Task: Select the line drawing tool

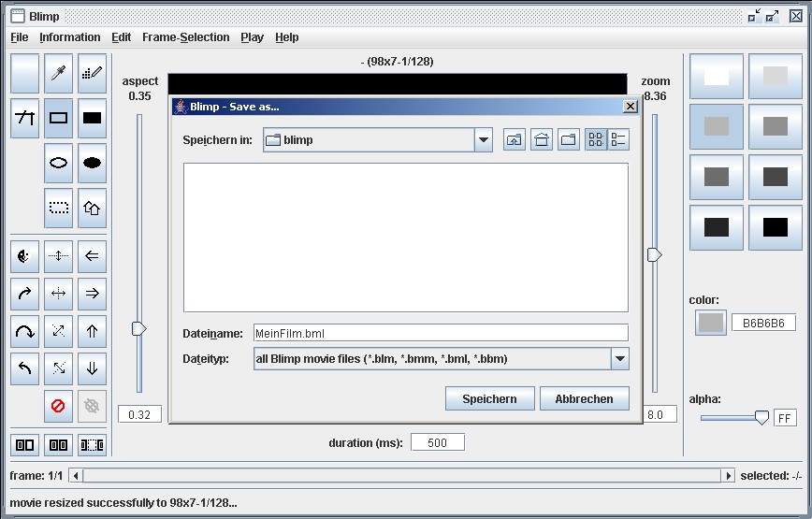Action: pyautogui.click(x=25, y=118)
